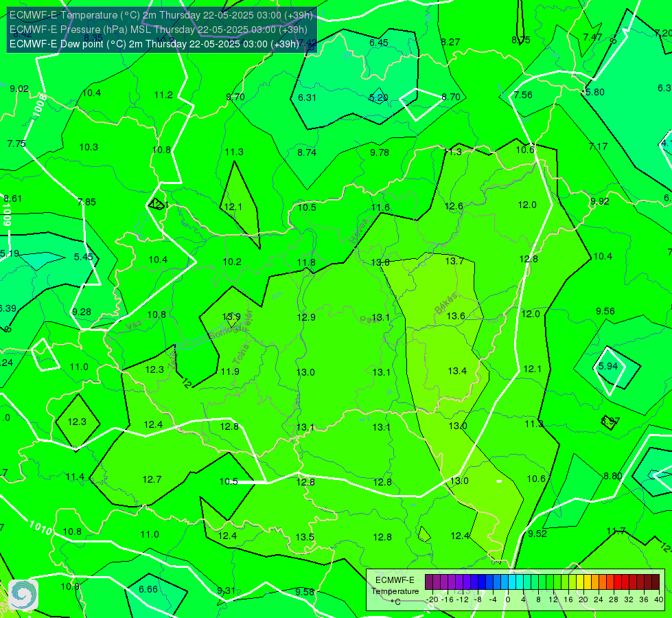Click the 8.70 temperature value
This screenshot has height=618, width=672.
pos(451,97)
